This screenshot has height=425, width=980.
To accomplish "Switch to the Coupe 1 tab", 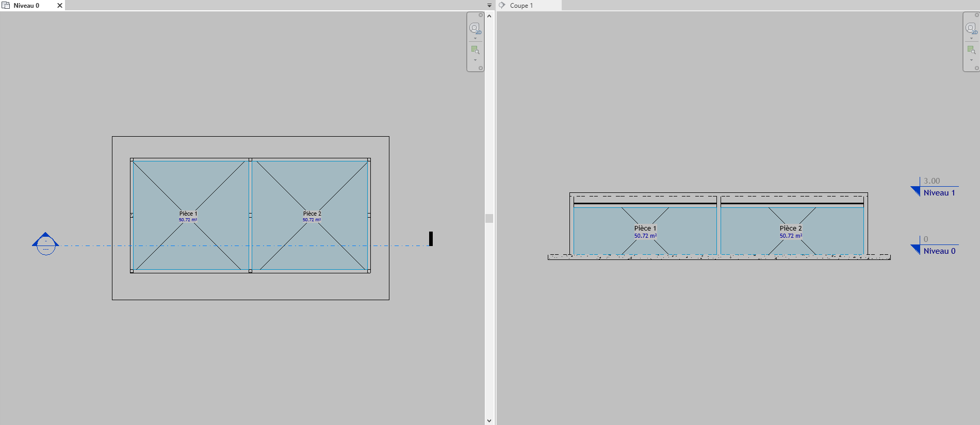I will click(521, 6).
